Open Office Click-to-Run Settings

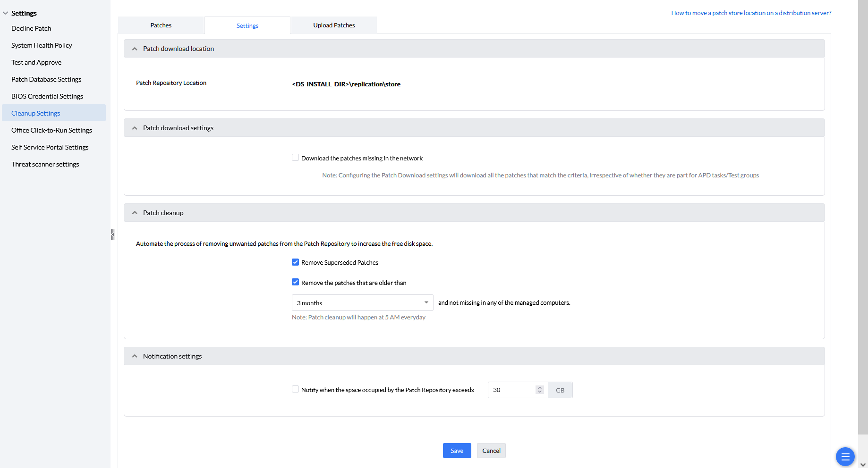point(51,130)
